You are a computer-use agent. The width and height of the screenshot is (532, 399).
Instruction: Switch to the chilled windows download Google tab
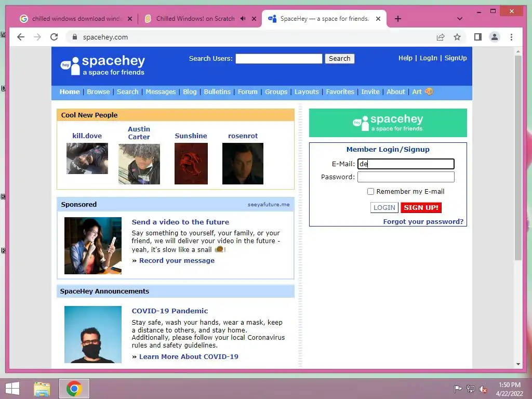pos(76,19)
